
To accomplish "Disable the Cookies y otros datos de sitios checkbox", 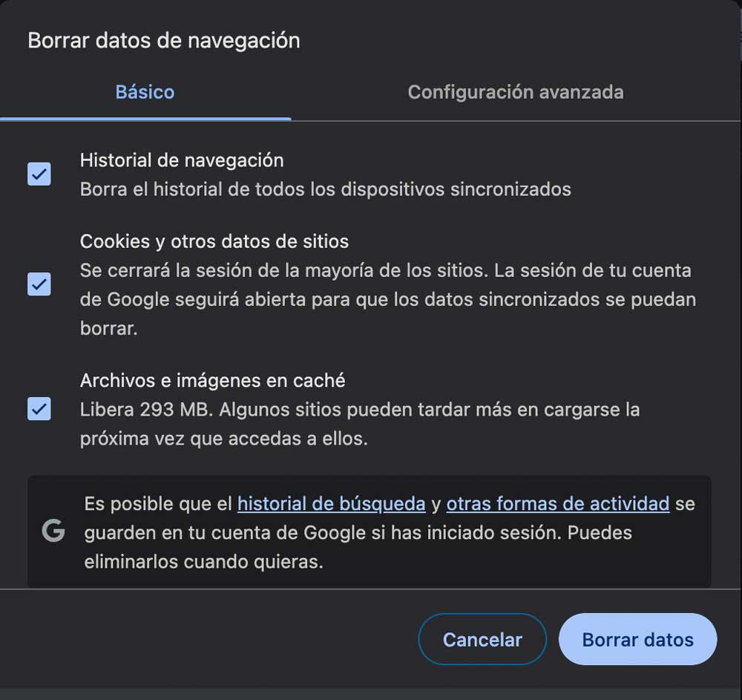I will pos(39,284).
